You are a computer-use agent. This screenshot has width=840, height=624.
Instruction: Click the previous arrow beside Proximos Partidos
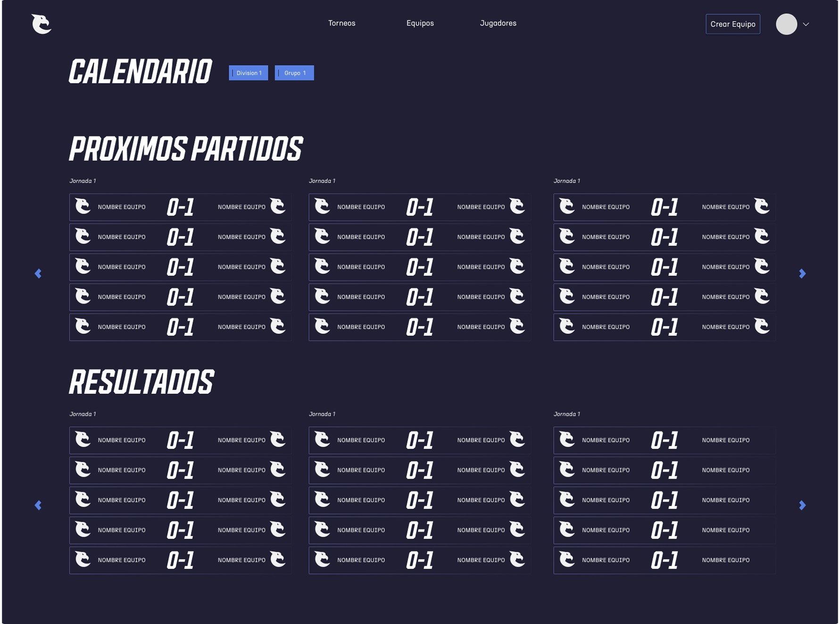[38, 274]
